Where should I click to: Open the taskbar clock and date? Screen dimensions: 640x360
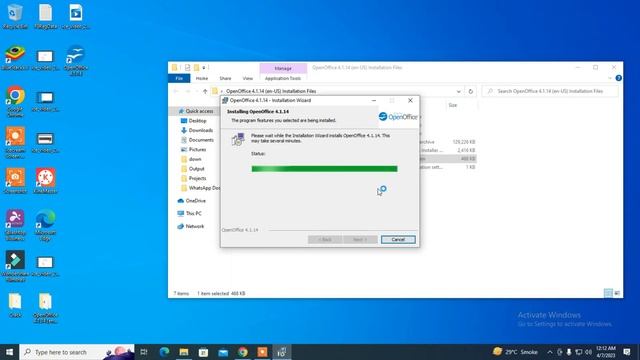pos(606,352)
